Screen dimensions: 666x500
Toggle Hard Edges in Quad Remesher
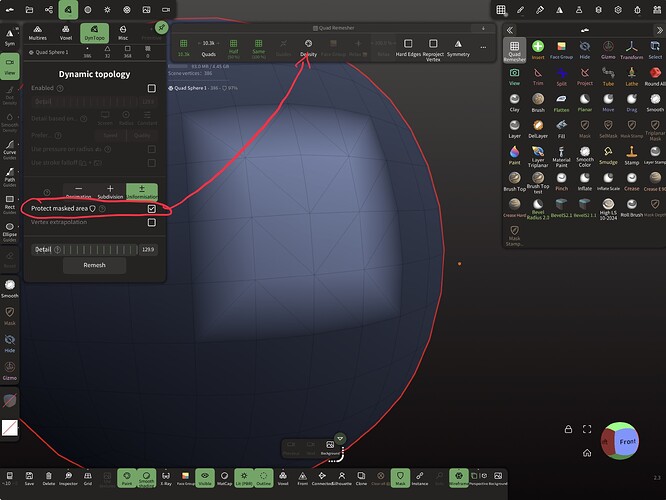point(408,48)
